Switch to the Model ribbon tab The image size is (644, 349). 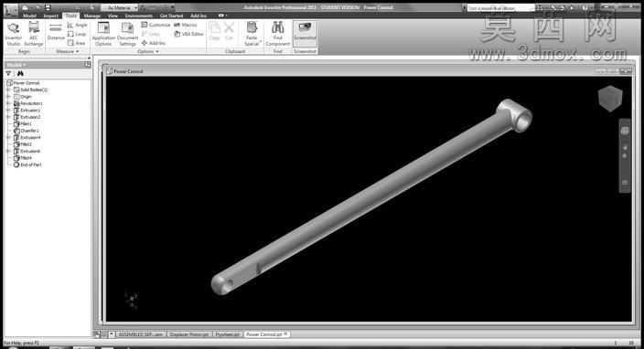(29, 16)
